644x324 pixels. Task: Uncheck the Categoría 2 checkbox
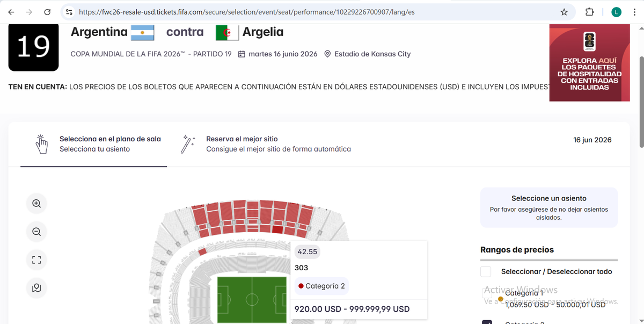pyautogui.click(x=486, y=322)
